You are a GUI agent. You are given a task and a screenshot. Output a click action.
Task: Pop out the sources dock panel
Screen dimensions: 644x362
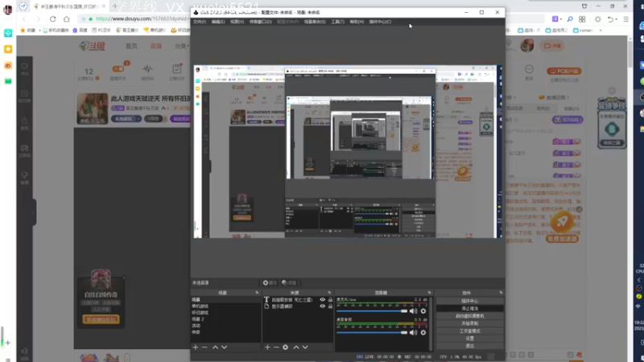point(329,293)
